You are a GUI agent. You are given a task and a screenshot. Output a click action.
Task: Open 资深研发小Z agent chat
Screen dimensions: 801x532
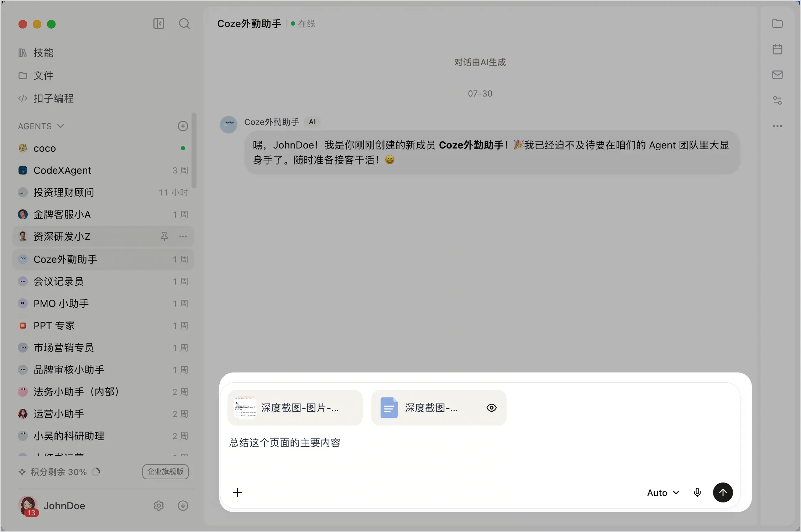(103, 236)
